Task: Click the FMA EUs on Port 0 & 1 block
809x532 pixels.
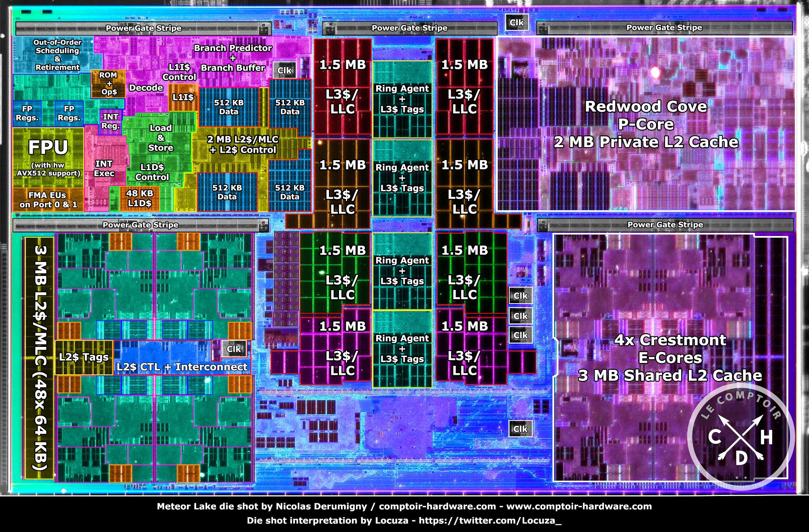Action: (x=48, y=200)
